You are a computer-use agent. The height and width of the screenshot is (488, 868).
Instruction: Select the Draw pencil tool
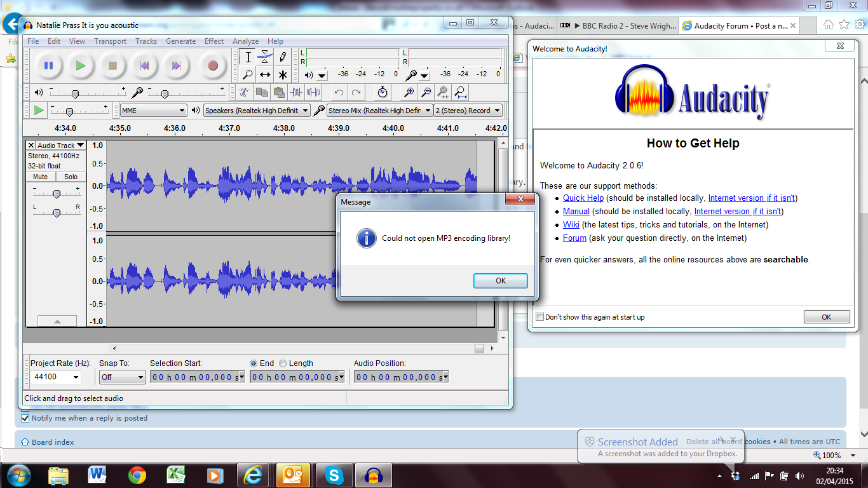[x=283, y=57]
